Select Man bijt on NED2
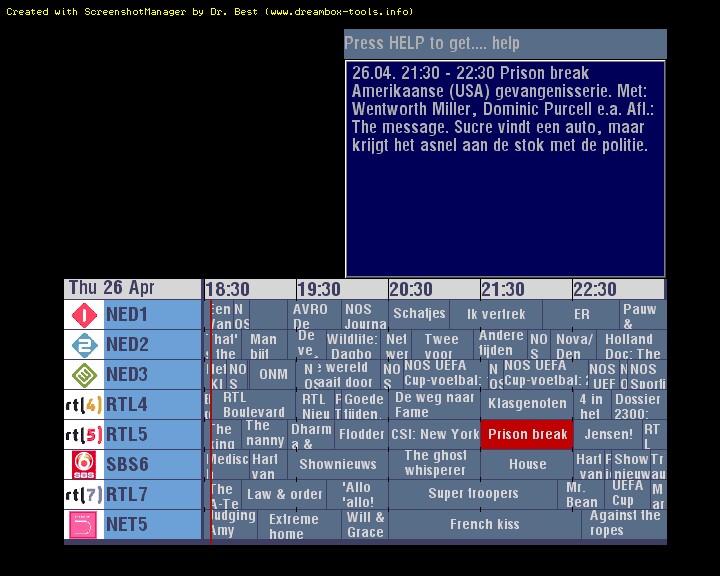The height and width of the screenshot is (576, 720). (x=264, y=344)
